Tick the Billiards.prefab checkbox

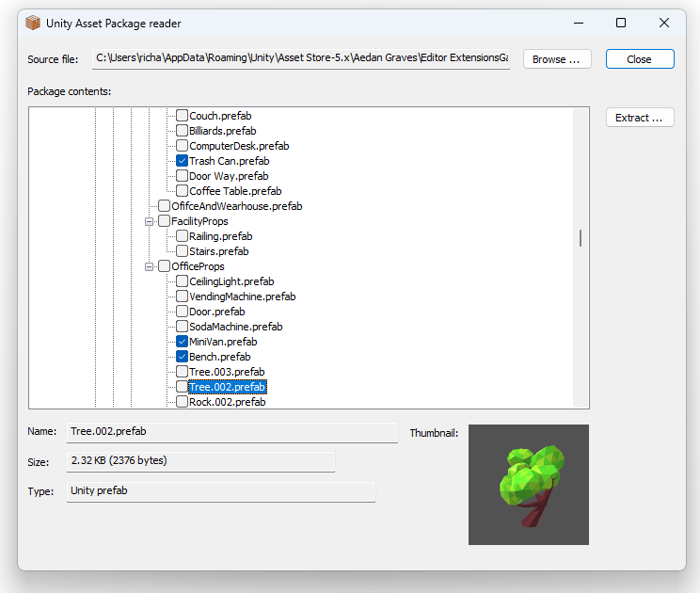tap(182, 131)
